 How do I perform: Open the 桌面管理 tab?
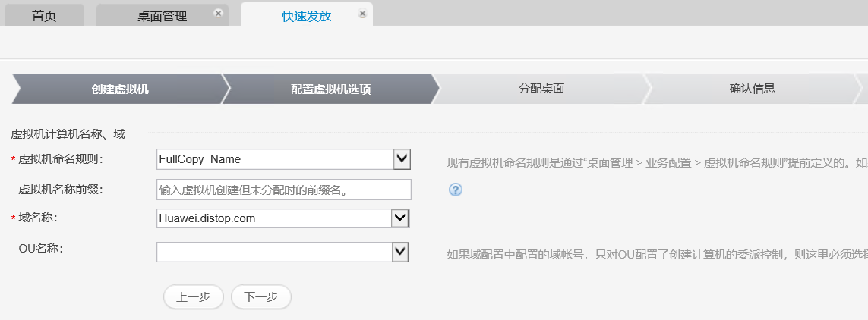(x=162, y=16)
